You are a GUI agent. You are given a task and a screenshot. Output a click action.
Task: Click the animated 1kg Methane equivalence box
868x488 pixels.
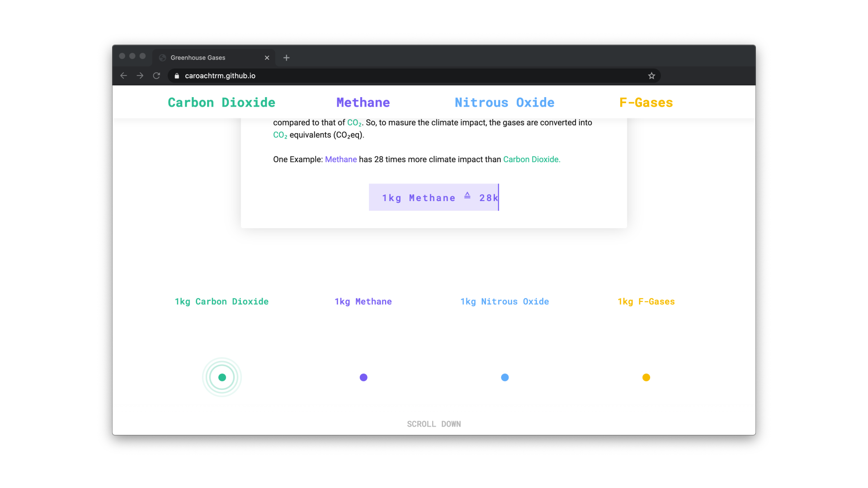pos(434,197)
